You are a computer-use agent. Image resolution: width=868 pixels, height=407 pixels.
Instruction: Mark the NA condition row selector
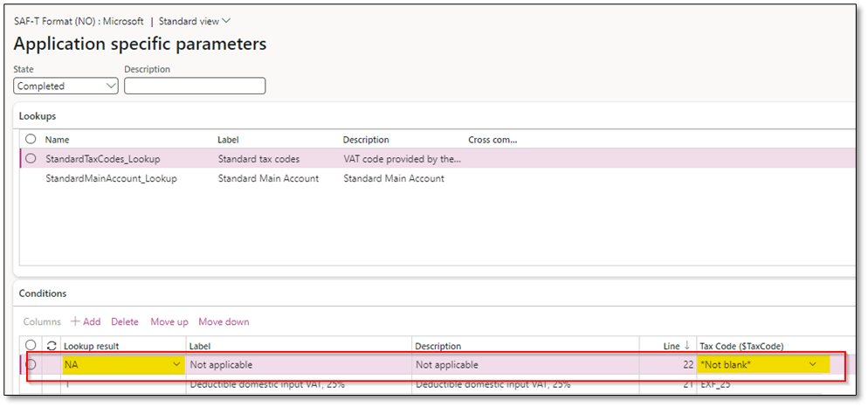(x=31, y=364)
